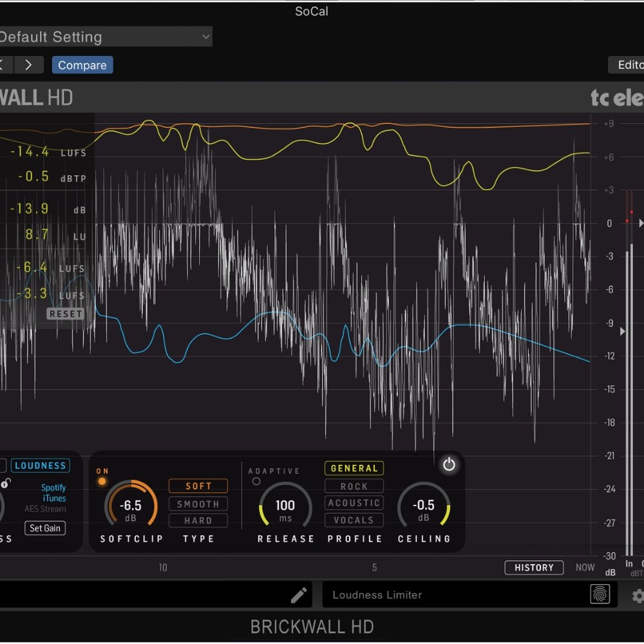Image resolution: width=644 pixels, height=644 pixels.
Task: Click the blue Compare button
Action: pos(82,65)
